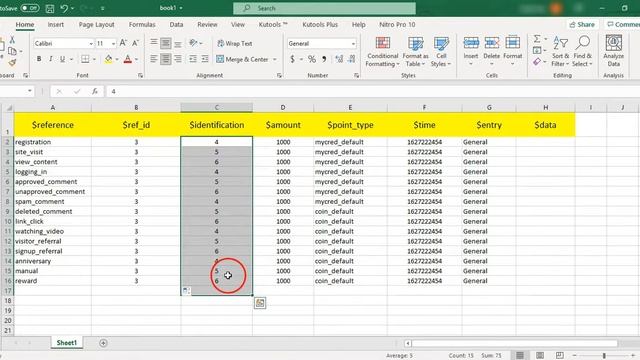Click the Center alignment icon
Image resolution: width=640 pixels, height=360 pixels.
[166, 60]
